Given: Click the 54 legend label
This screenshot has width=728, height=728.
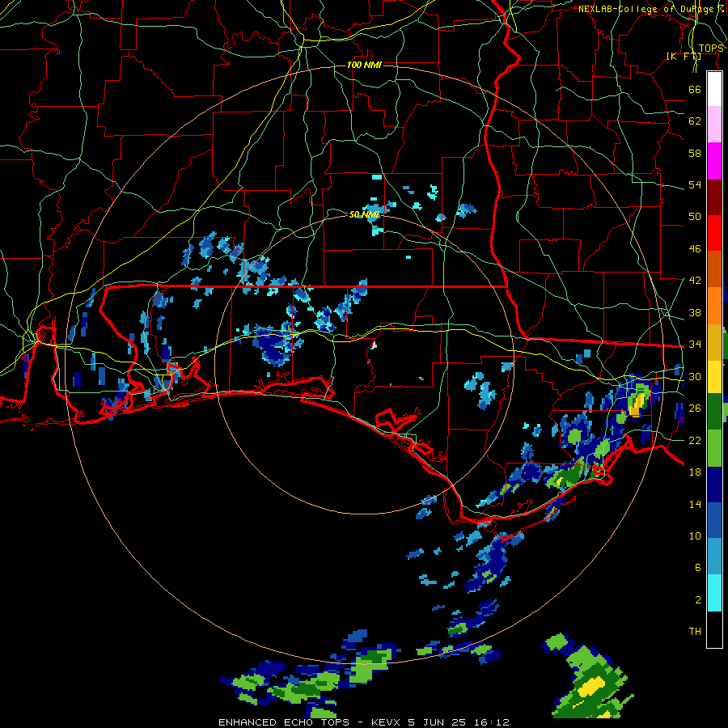Looking at the screenshot, I should click(x=695, y=184).
